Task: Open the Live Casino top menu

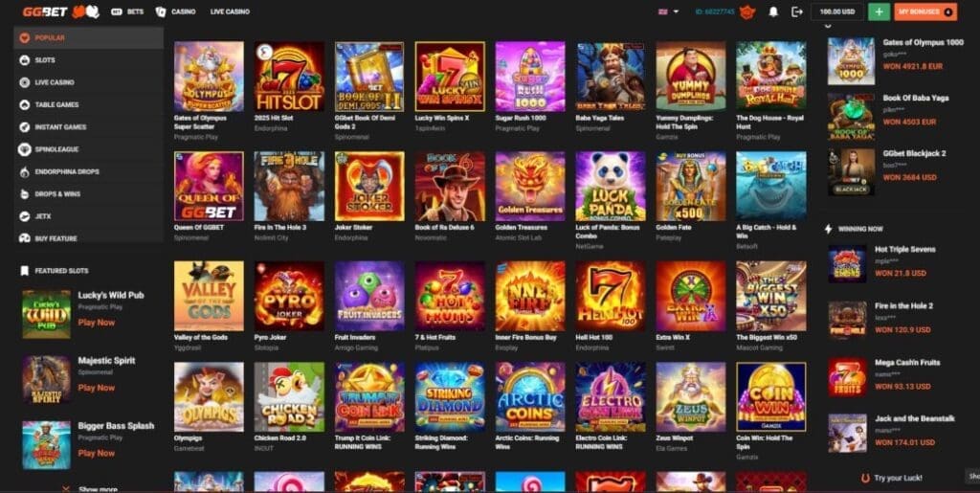Action: point(230,11)
